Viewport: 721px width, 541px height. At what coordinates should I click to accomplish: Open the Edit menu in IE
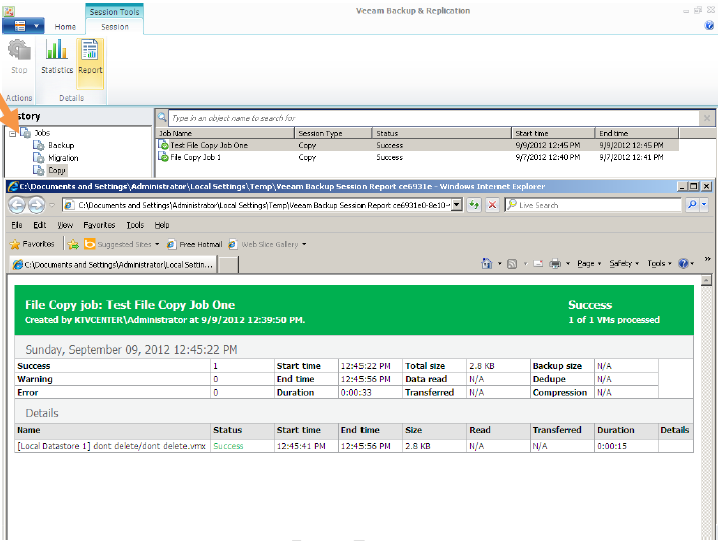(40, 225)
